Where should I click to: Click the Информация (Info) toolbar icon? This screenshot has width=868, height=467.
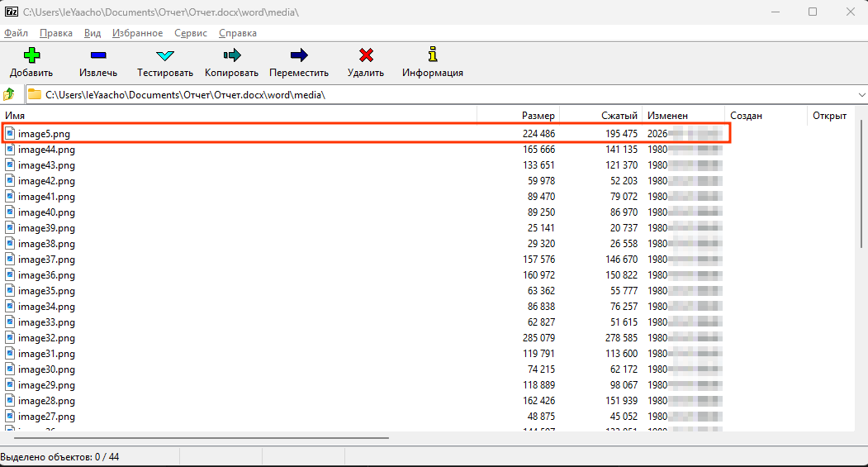point(433,55)
